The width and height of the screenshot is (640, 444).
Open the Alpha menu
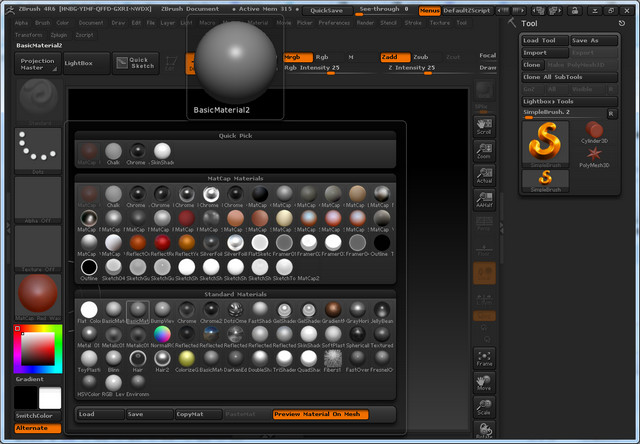click(22, 23)
